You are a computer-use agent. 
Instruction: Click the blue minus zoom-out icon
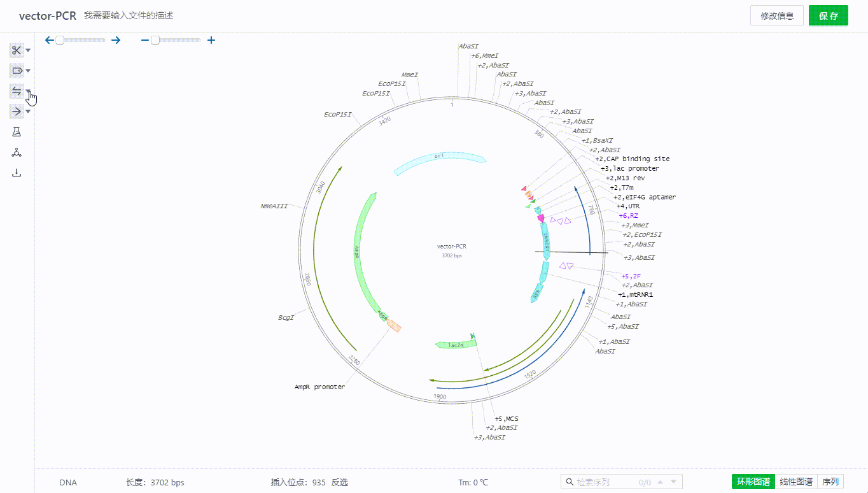pos(145,40)
